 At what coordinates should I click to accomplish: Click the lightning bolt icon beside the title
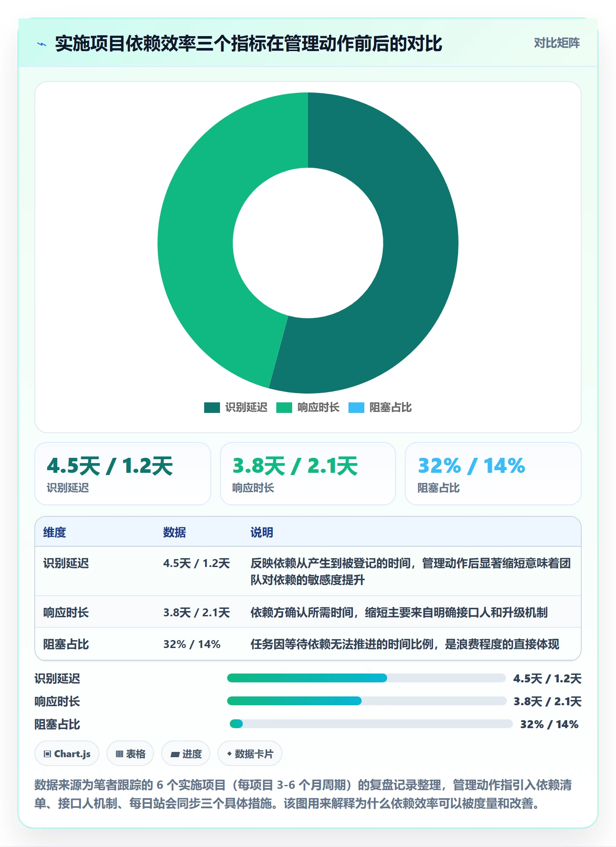coord(42,44)
